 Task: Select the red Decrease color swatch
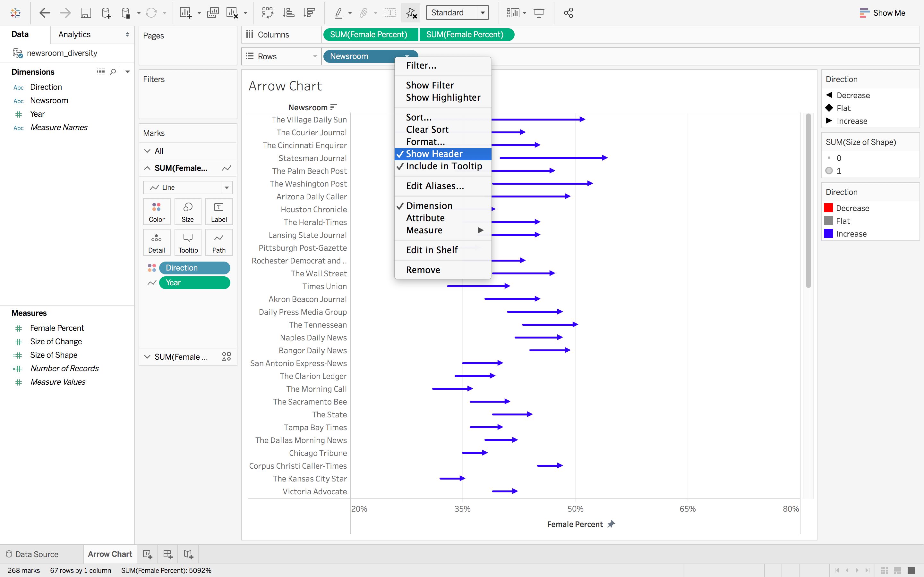[x=828, y=208]
